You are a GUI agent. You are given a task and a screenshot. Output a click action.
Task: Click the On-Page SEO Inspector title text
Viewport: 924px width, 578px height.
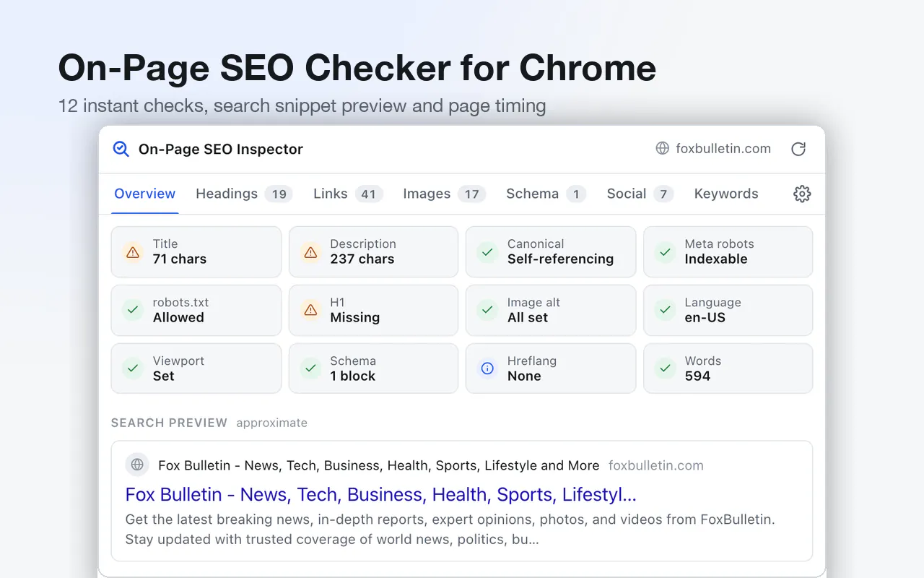point(221,149)
